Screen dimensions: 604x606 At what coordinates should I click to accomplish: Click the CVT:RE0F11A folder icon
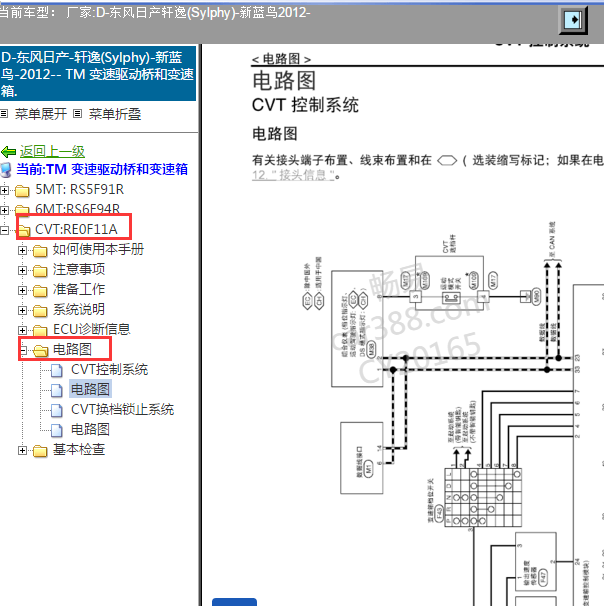(x=24, y=230)
